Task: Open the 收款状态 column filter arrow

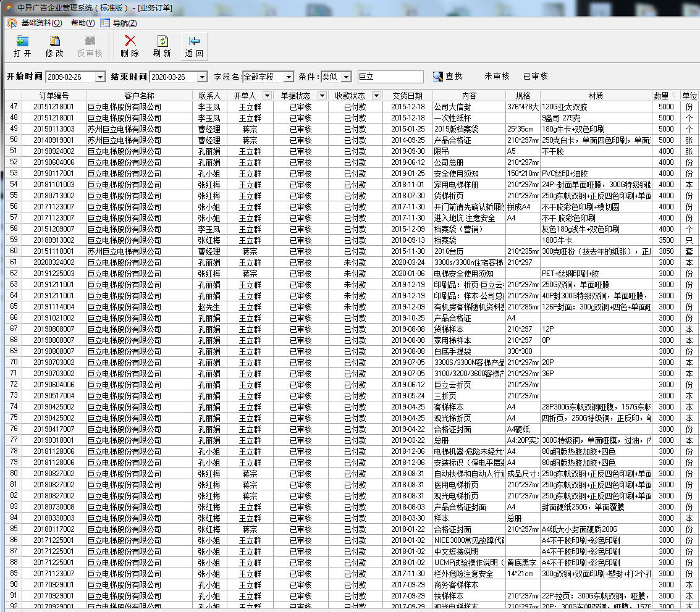Action: click(376, 96)
